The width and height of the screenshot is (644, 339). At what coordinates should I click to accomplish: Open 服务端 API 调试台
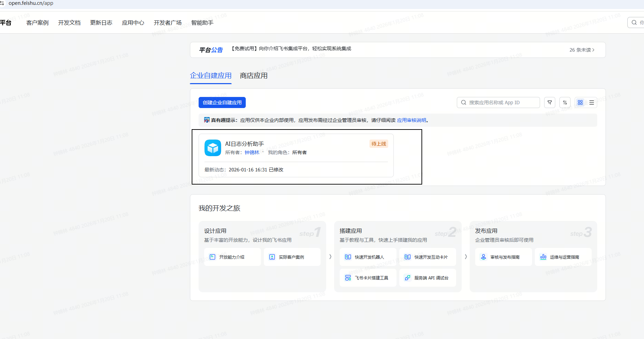point(427,278)
